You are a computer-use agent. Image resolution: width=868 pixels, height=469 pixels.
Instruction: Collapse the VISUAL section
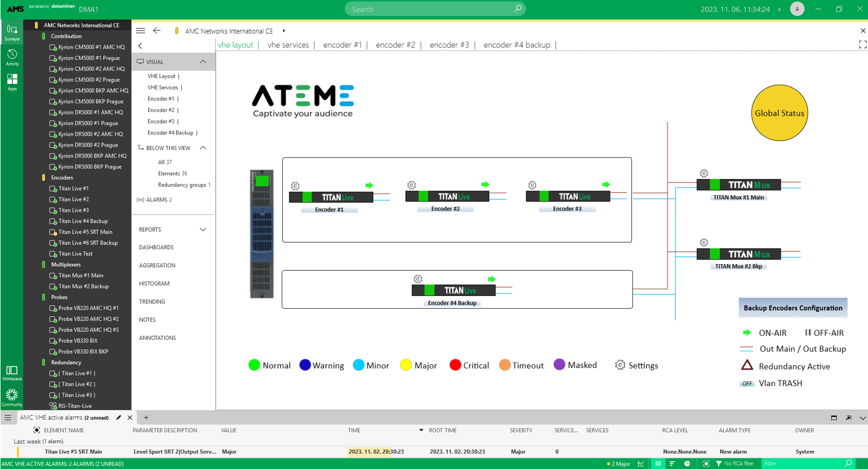(x=203, y=62)
